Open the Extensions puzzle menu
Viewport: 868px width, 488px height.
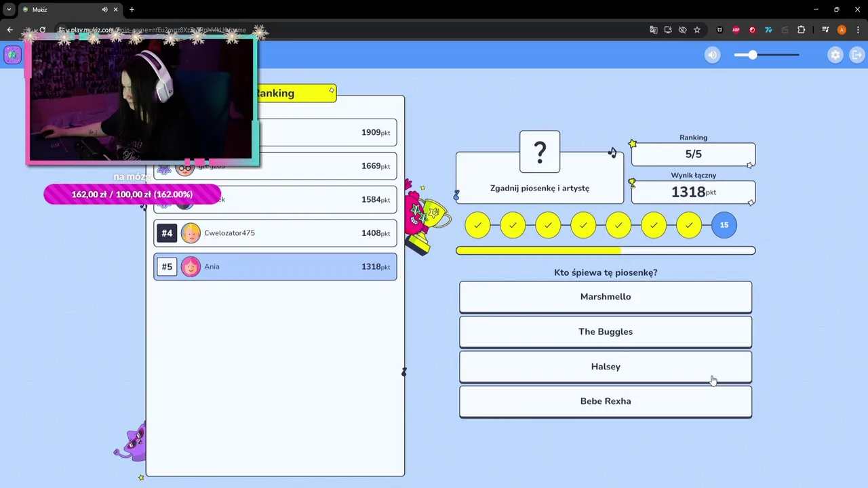802,30
